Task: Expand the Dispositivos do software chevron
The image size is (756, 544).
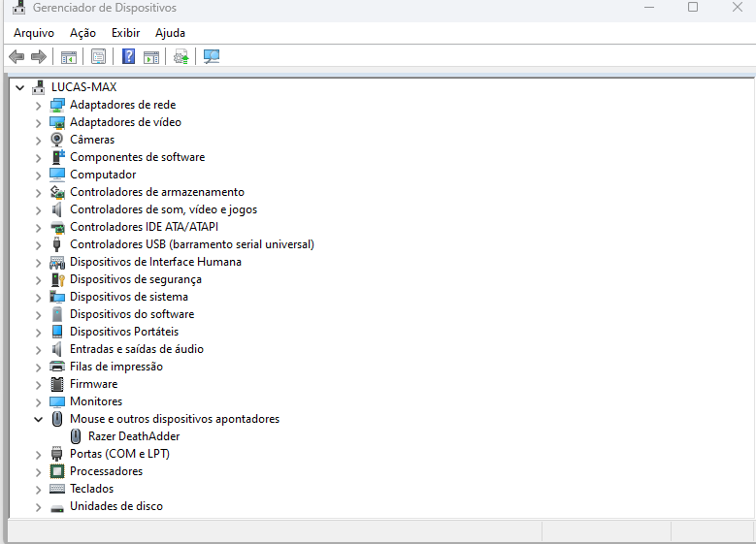Action: tap(38, 314)
